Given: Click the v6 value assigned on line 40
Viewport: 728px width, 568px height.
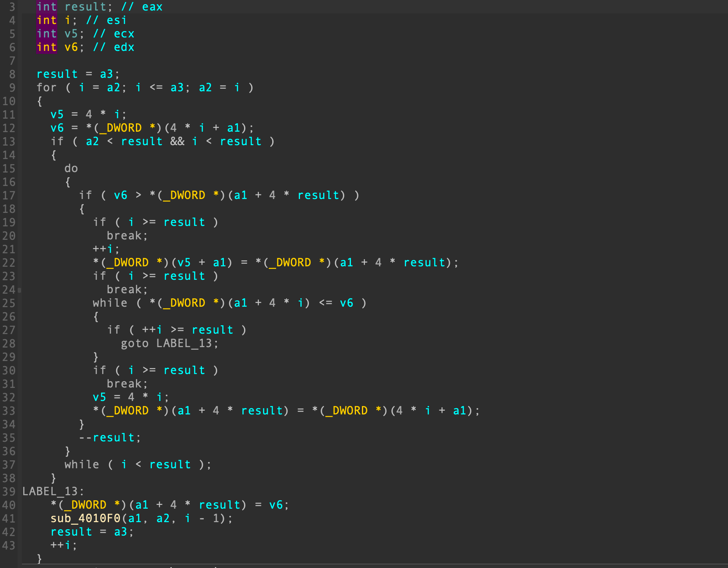Looking at the screenshot, I should coord(276,505).
